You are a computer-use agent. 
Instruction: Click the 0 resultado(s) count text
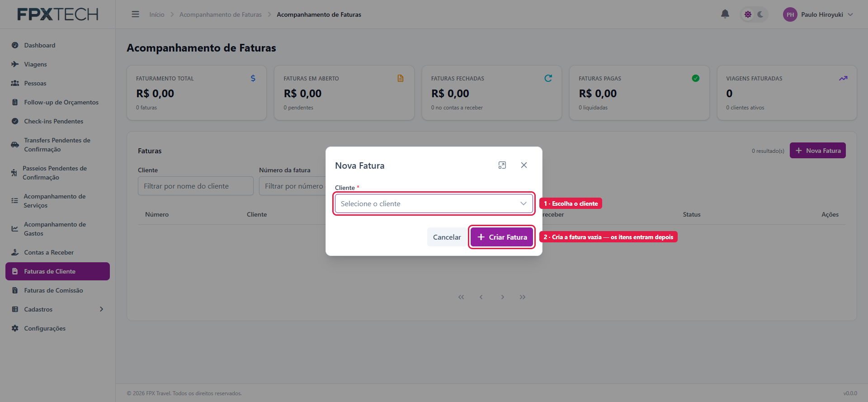coord(768,151)
